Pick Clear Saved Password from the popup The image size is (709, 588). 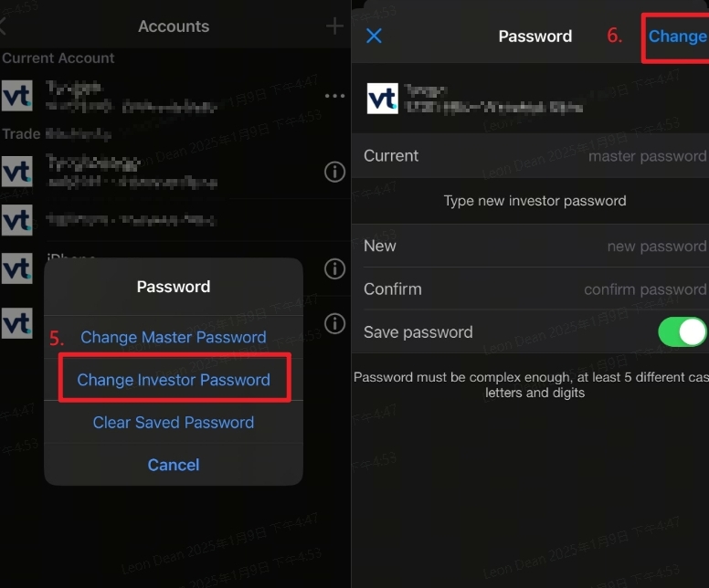174,423
